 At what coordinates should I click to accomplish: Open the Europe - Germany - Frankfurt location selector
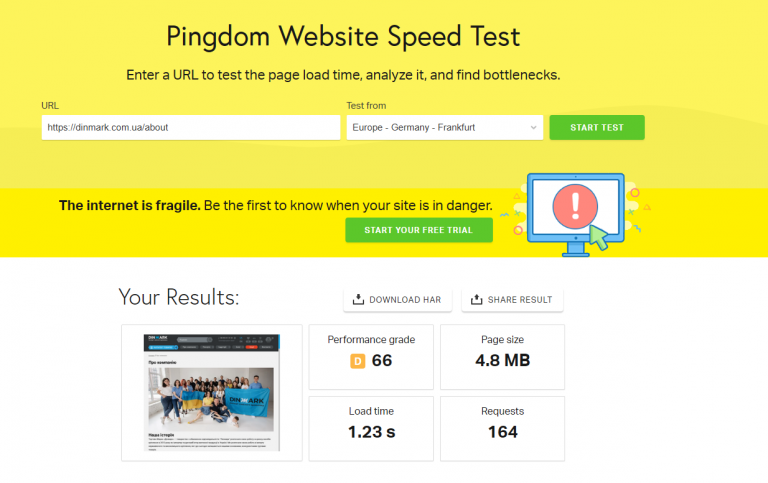pyautogui.click(x=445, y=127)
